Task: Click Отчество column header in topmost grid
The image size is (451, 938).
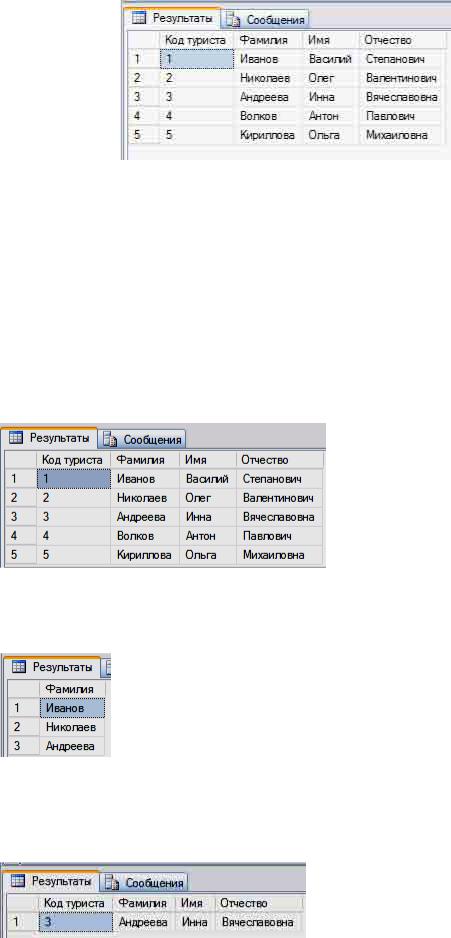Action: (x=401, y=40)
